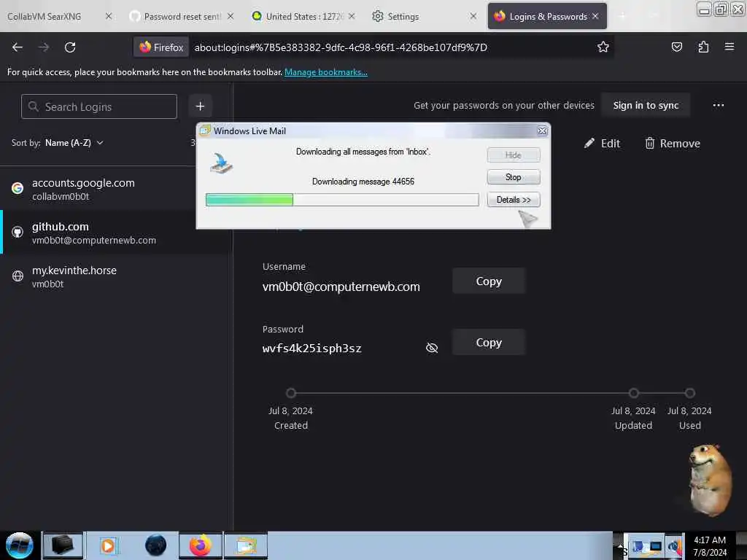The height and width of the screenshot is (560, 747).
Task: Click the hamster desktop pet image
Action: [x=709, y=480]
